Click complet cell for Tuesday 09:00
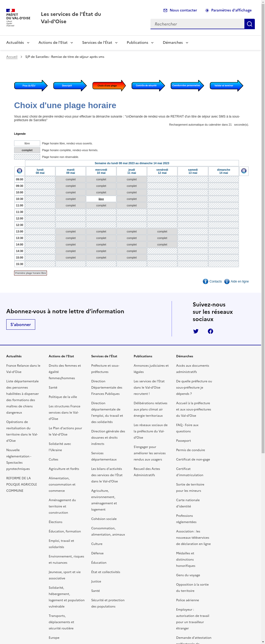The height and width of the screenshot is (644, 265). coord(71,179)
